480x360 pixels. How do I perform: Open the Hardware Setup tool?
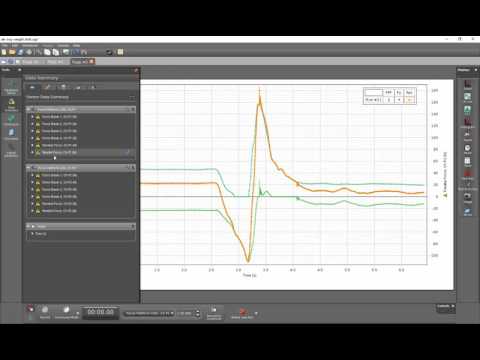11,88
